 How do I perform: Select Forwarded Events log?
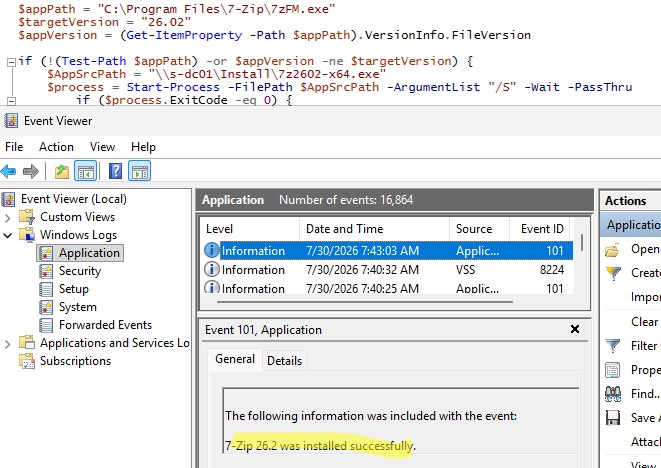pos(105,325)
